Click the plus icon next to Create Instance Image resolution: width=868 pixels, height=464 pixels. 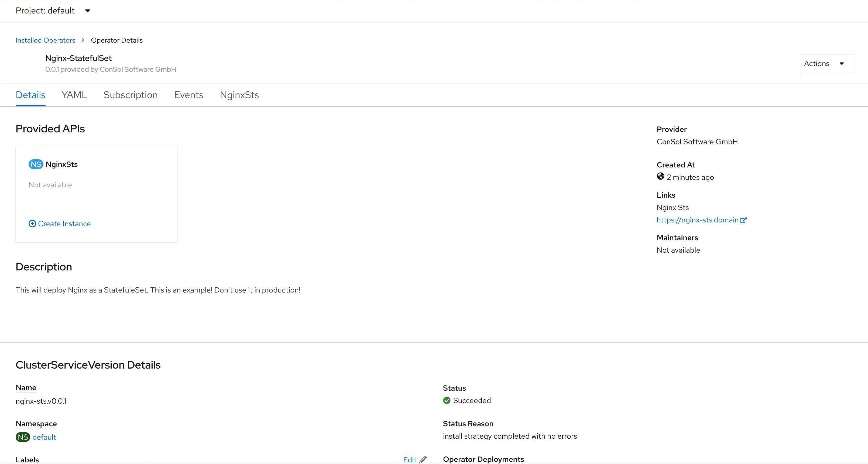(32, 224)
